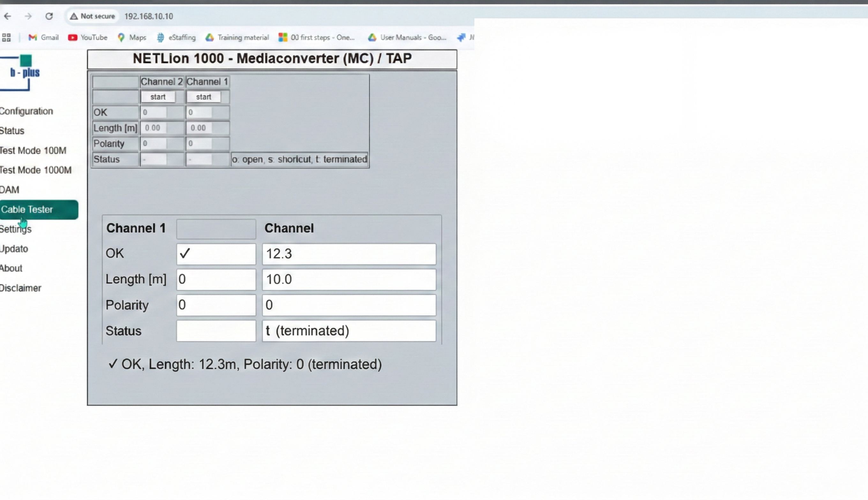The image size is (868, 500).
Task: Open the YouTube bookmark
Action: (88, 37)
